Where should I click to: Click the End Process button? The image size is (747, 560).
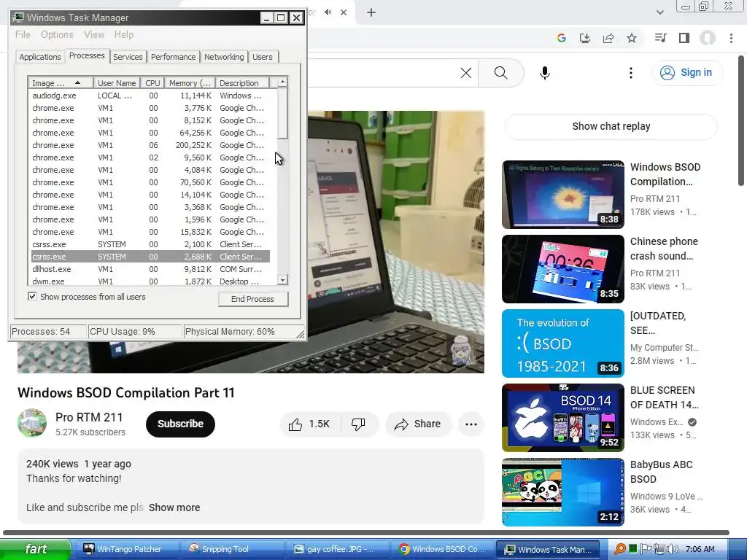[253, 299]
